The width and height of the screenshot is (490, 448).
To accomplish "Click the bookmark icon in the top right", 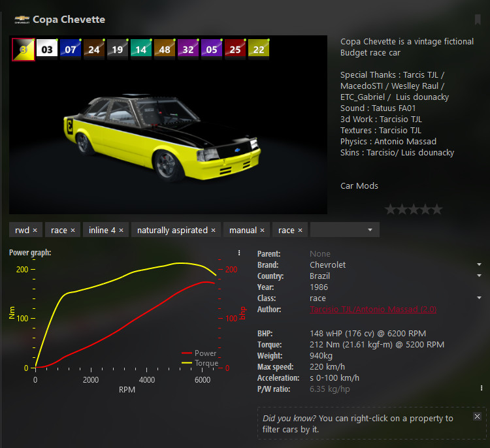I will tap(478, 20).
